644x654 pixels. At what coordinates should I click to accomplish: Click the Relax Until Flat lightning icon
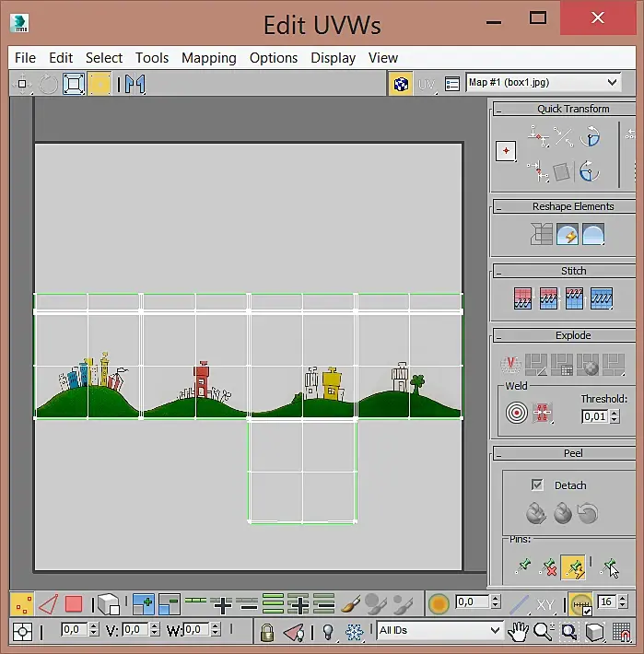(568, 234)
